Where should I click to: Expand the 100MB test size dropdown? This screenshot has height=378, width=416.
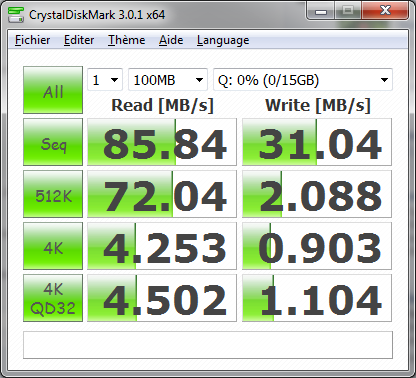click(168, 80)
